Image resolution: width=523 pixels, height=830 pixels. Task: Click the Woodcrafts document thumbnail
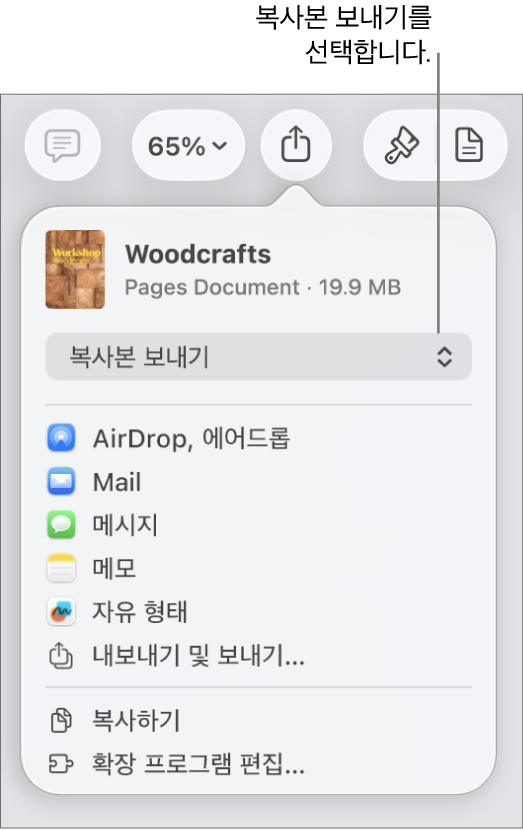(75, 269)
